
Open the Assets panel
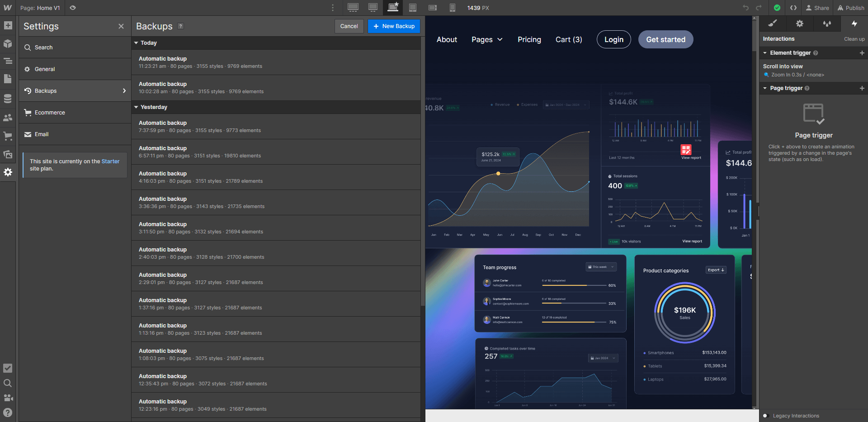[8, 154]
